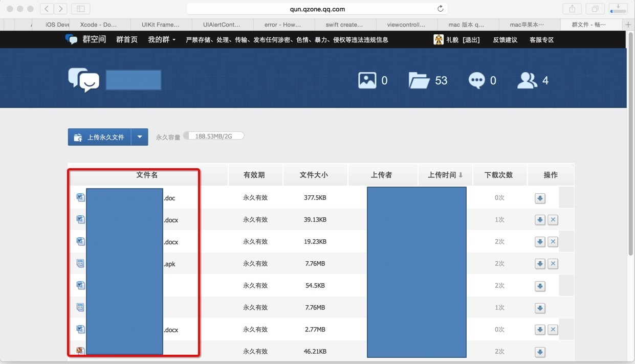
Task: Click the 377.5KB file size cell
Action: coord(315,198)
